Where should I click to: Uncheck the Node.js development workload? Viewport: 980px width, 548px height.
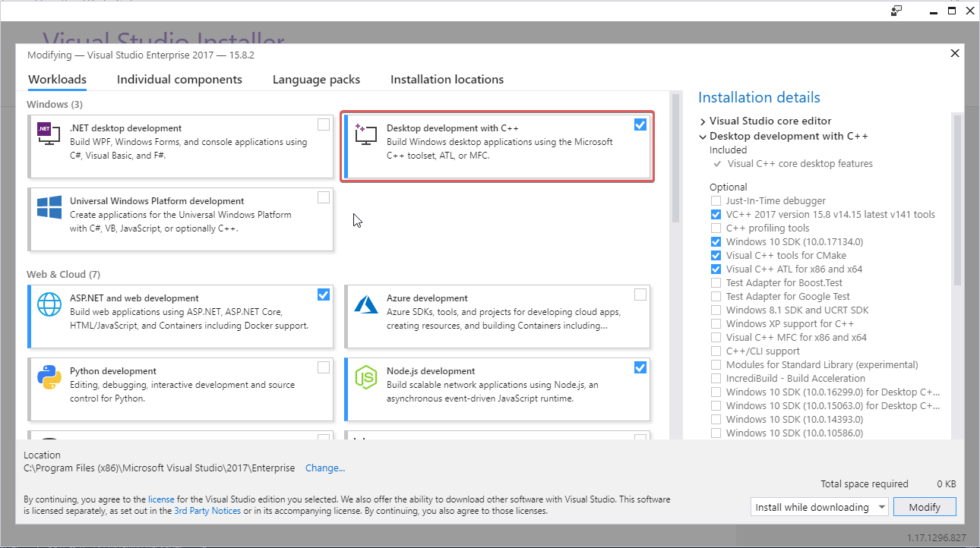(x=640, y=367)
